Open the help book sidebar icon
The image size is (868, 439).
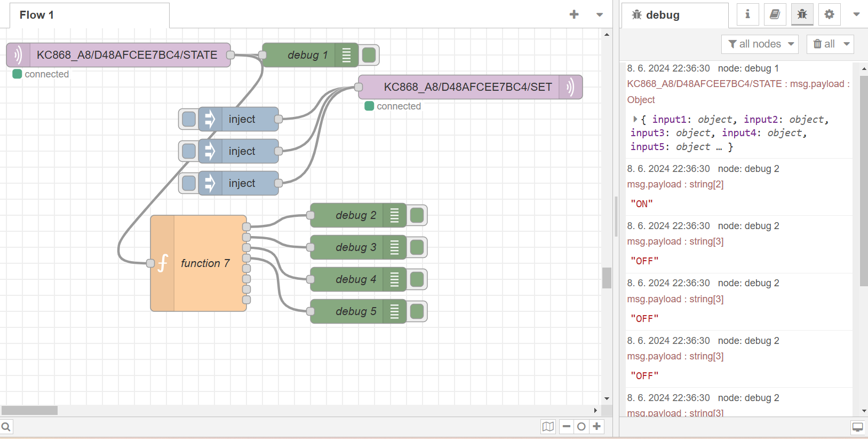tap(775, 14)
